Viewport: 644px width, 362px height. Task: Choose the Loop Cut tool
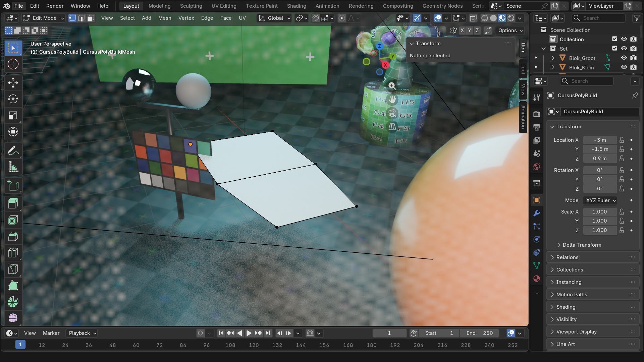click(13, 253)
